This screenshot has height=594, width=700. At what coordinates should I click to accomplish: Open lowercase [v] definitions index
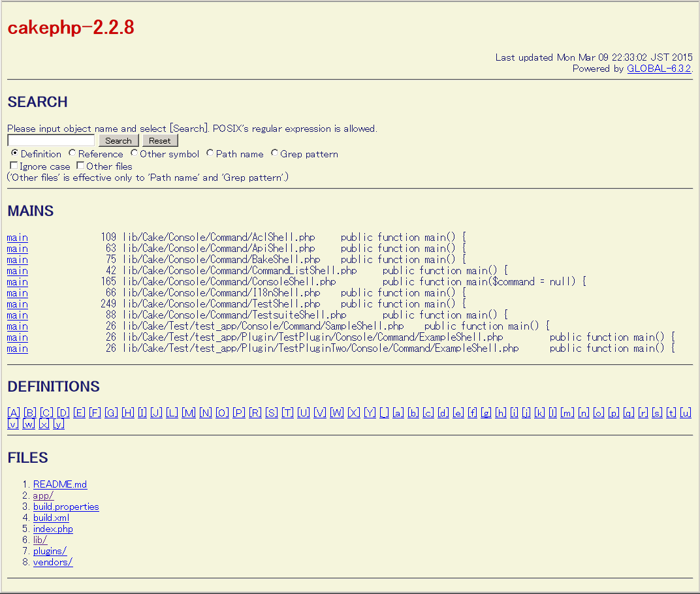pyautogui.click(x=14, y=424)
